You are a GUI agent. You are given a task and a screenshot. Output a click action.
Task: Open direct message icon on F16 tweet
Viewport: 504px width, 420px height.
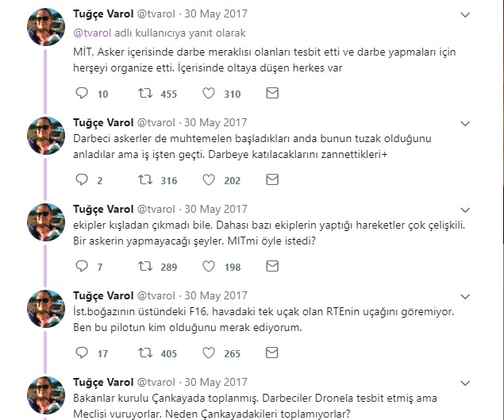click(272, 353)
